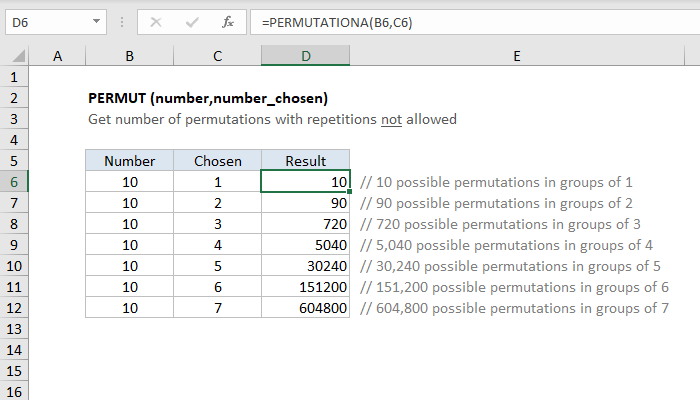
Task: Click comment '// 151,200 possible permutations in groups of 6'
Action: (x=514, y=287)
